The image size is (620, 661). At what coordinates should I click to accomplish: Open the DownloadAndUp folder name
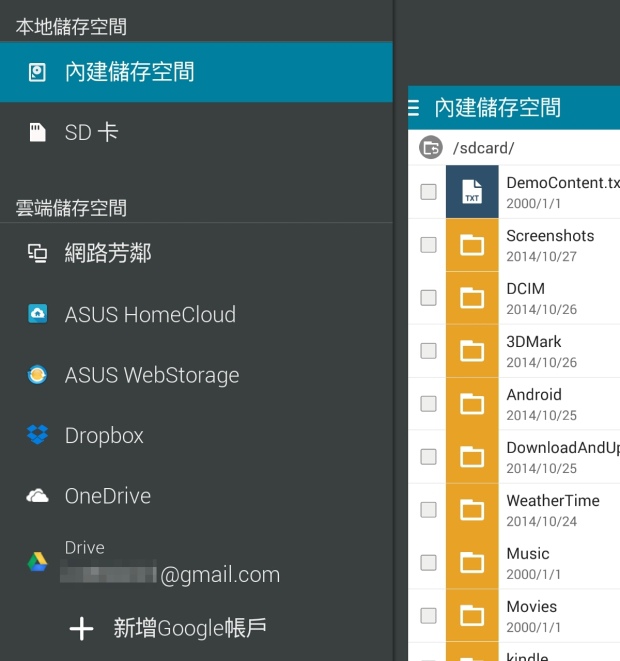pyautogui.click(x=563, y=448)
